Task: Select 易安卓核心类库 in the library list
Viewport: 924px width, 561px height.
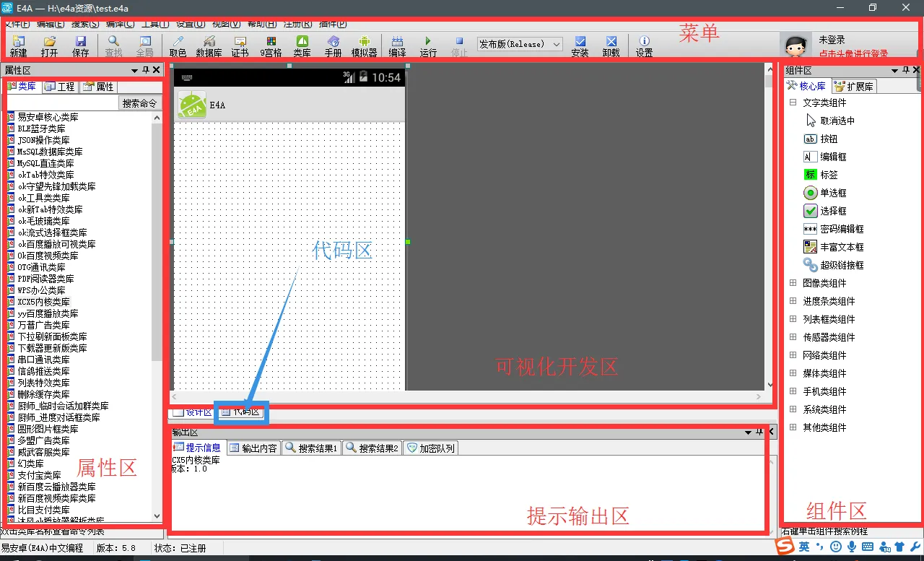Action: coord(48,117)
